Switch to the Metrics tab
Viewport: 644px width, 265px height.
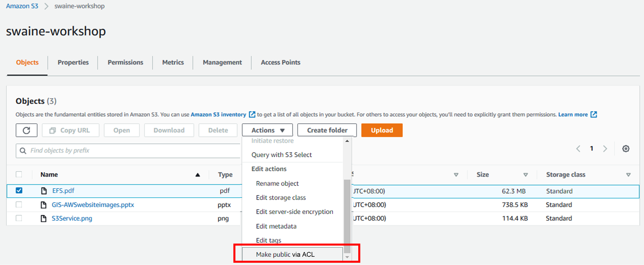pos(173,62)
